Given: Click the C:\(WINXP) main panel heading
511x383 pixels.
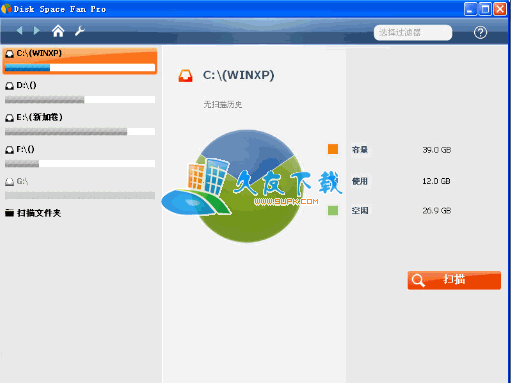Looking at the screenshot, I should tap(238, 75).
